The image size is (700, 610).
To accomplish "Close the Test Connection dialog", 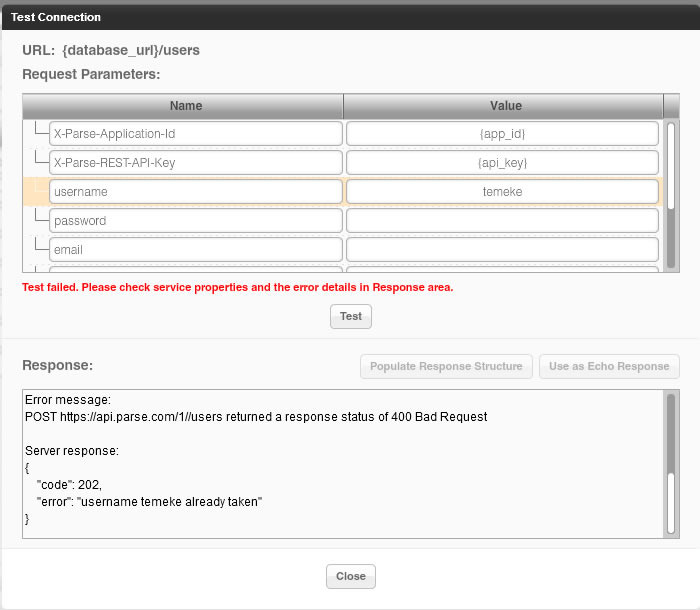I will click(x=351, y=576).
